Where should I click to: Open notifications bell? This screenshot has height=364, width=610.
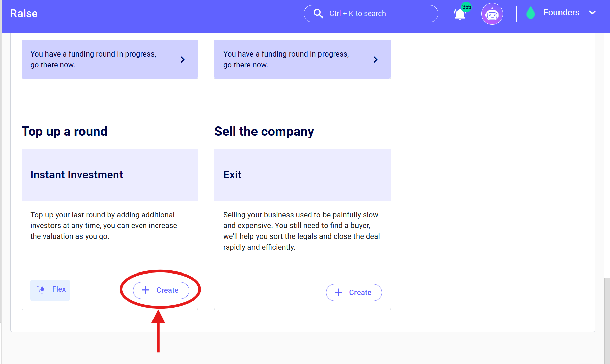coord(460,14)
